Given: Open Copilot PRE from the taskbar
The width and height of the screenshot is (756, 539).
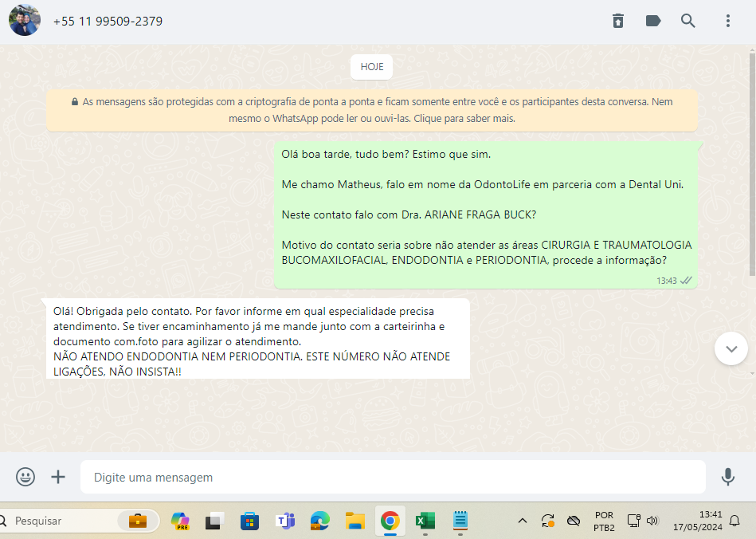Looking at the screenshot, I should tap(180, 521).
